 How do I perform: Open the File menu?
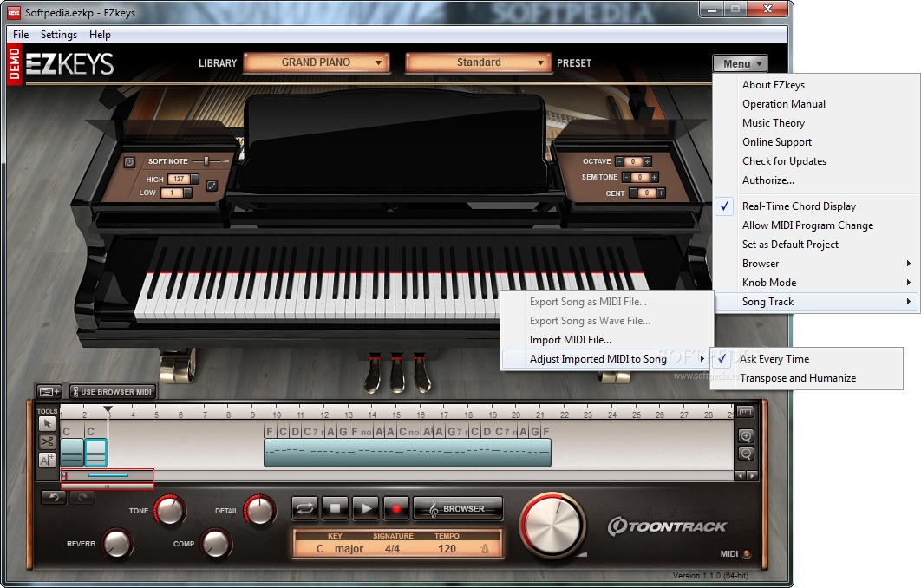(x=21, y=35)
